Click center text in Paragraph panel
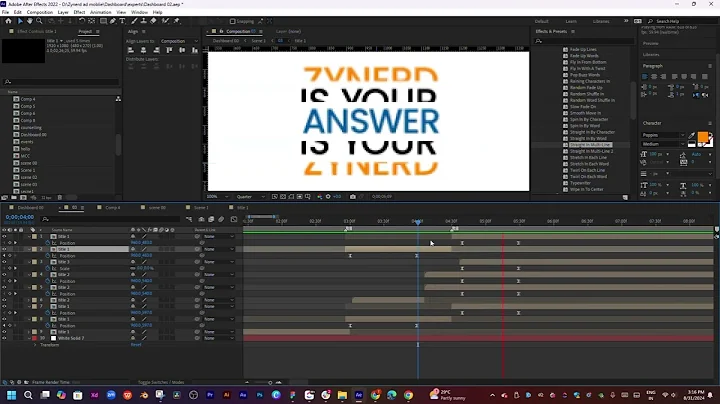Image resolution: width=720 pixels, height=404 pixels. pyautogui.click(x=654, y=77)
